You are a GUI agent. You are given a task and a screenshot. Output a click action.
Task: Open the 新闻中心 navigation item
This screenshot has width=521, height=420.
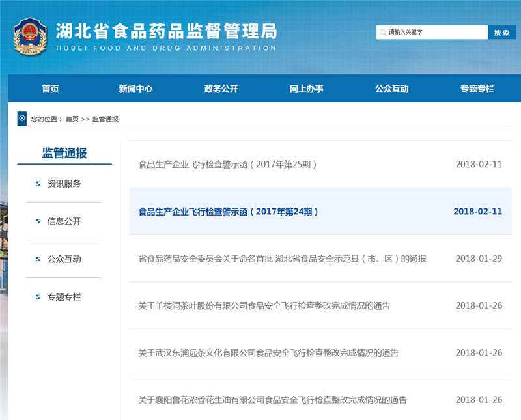[135, 89]
